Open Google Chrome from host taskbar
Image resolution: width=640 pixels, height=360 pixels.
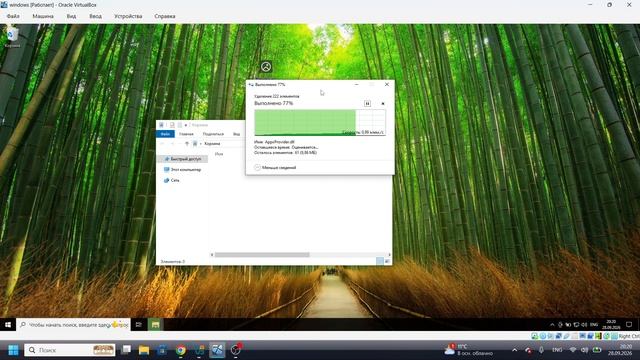point(180,350)
